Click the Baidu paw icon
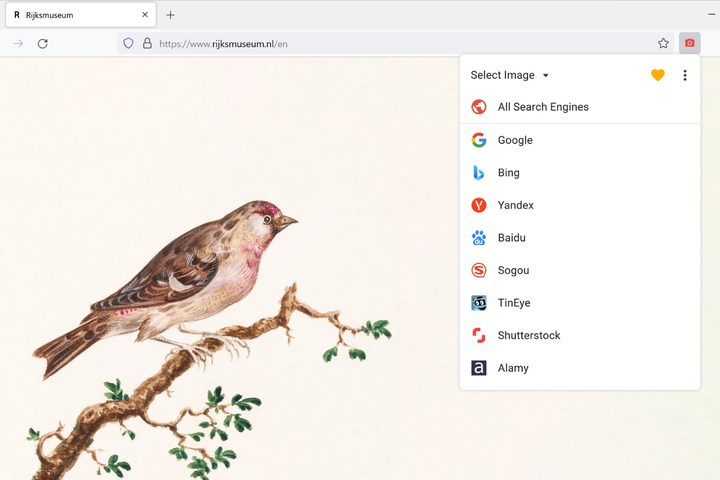Viewport: 720px width, 480px height. tap(478, 238)
